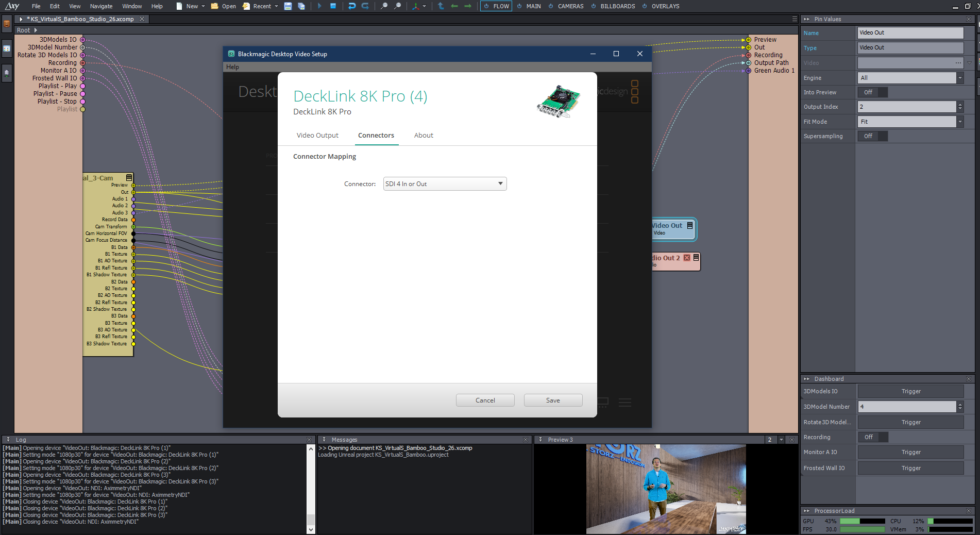980x535 pixels.
Task: Toggle the FLOW power button
Action: coord(486,6)
